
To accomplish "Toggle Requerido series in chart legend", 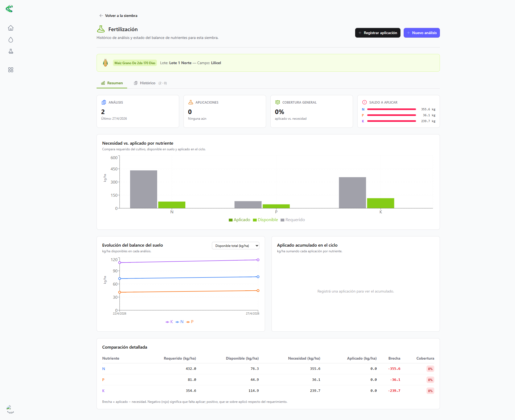I will click(x=293, y=220).
